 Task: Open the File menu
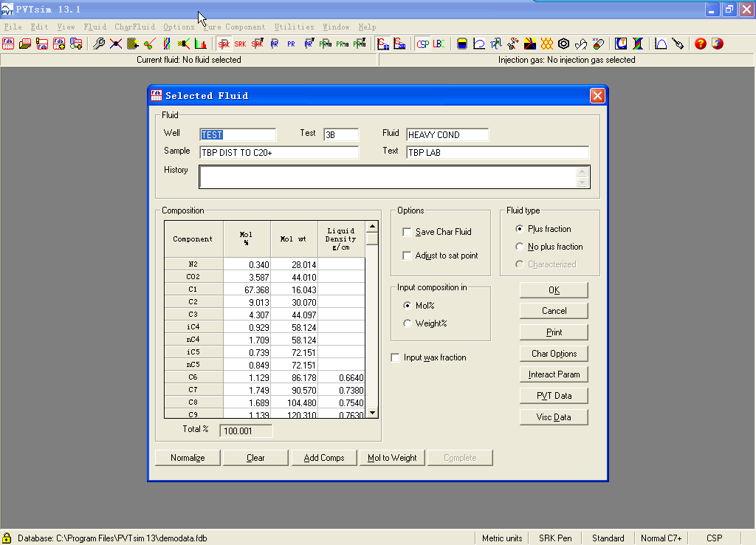click(x=13, y=27)
